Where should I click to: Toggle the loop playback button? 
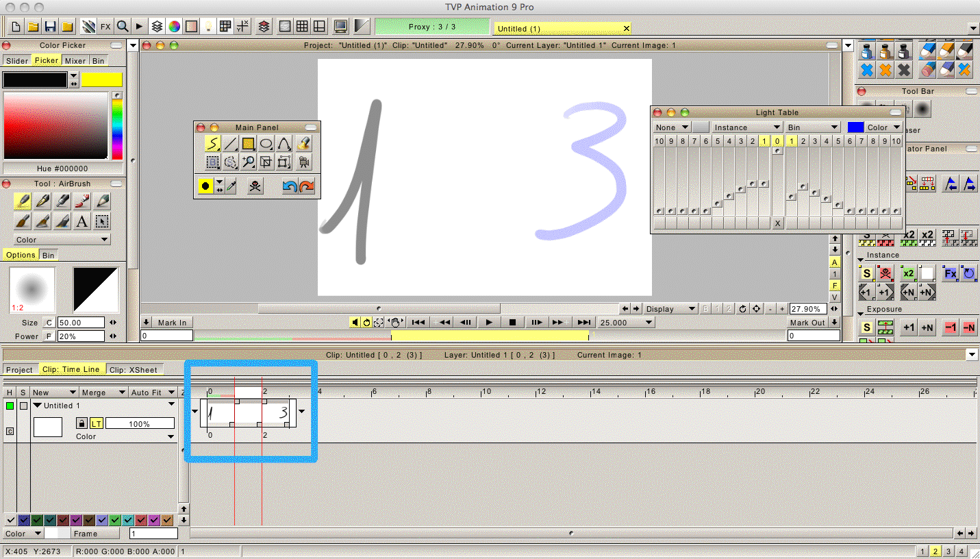pos(366,322)
